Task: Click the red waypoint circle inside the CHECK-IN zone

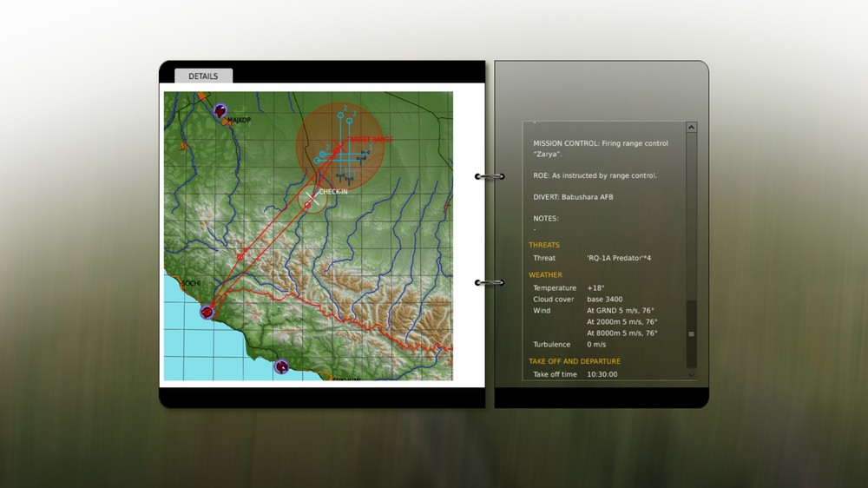Action: pos(308,205)
